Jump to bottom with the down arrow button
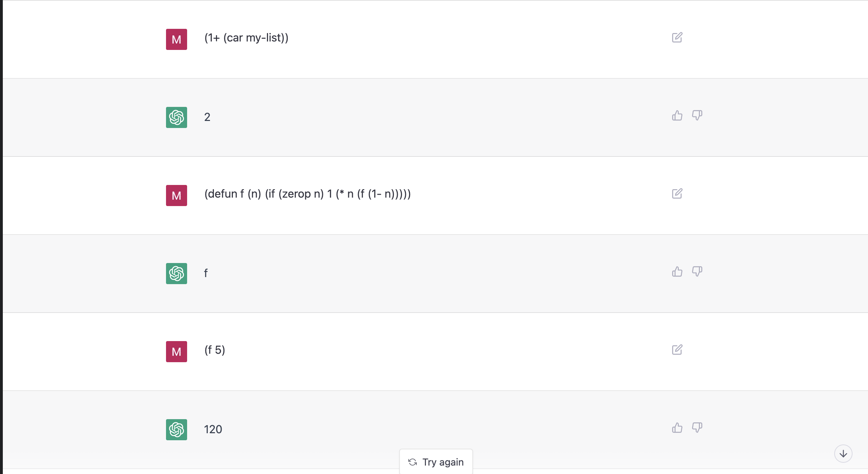Image resolution: width=868 pixels, height=474 pixels. click(843, 454)
